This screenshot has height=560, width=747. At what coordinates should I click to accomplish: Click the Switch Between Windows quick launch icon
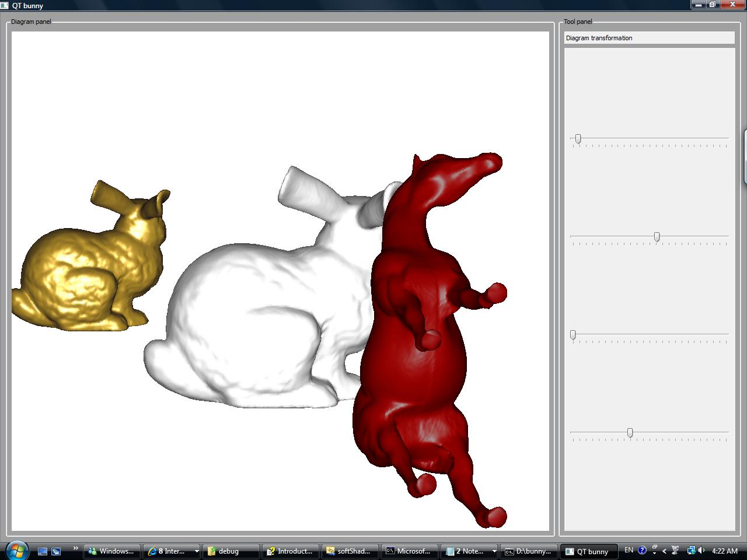tap(57, 551)
